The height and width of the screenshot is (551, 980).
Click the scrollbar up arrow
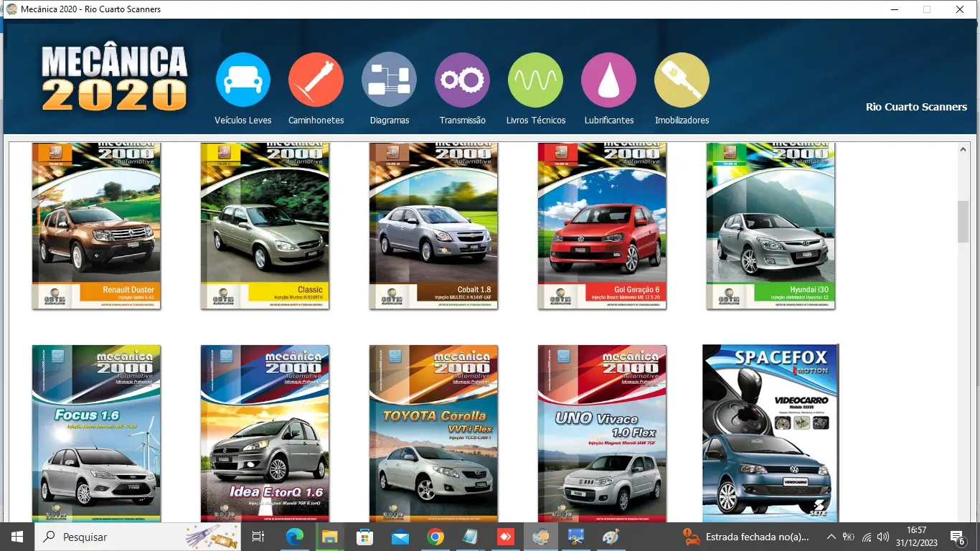[963, 150]
